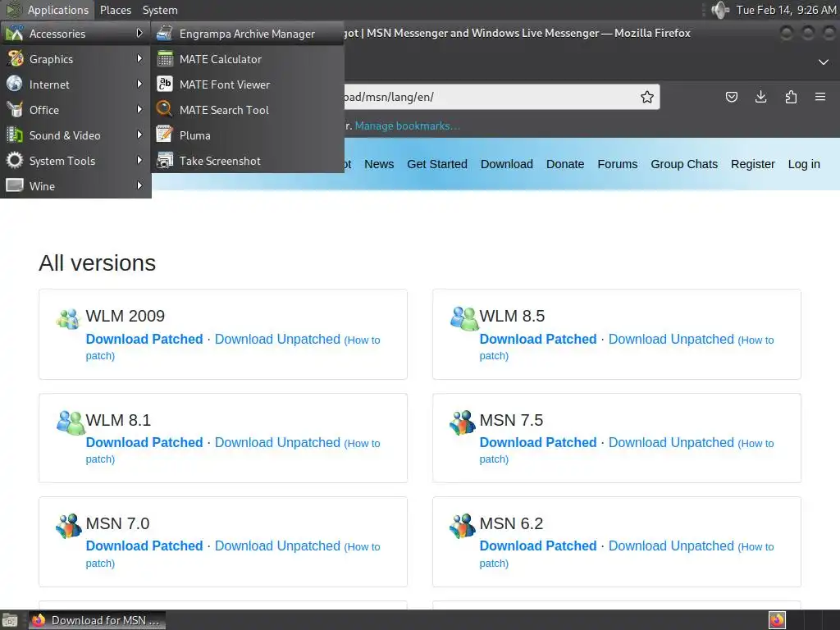Click Manage bookmarks link
This screenshot has height=630, width=840.
(x=407, y=126)
